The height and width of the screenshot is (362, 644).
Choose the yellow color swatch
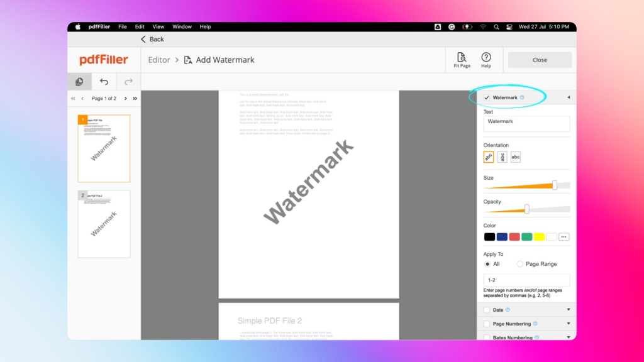(539, 237)
